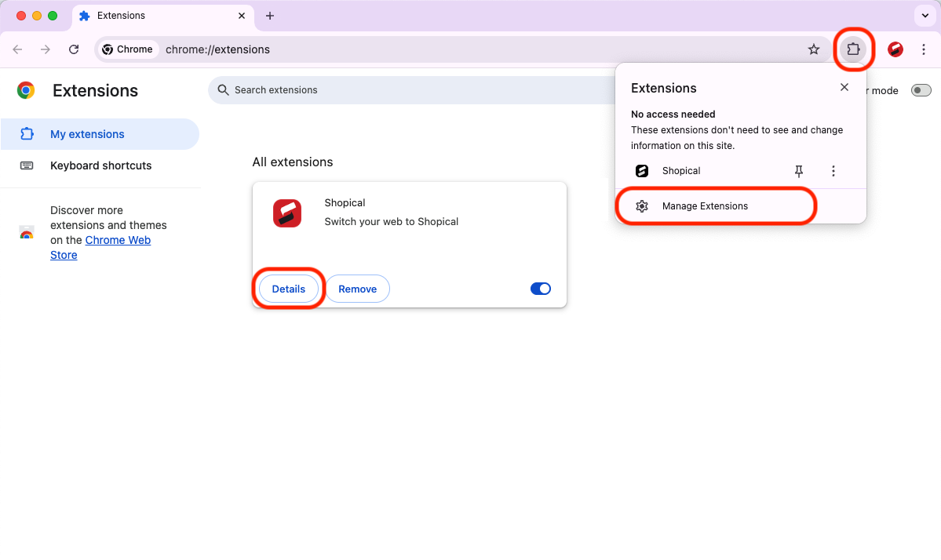Click the 'No access needed' label
Viewport: 941px width, 560px height.
point(673,114)
